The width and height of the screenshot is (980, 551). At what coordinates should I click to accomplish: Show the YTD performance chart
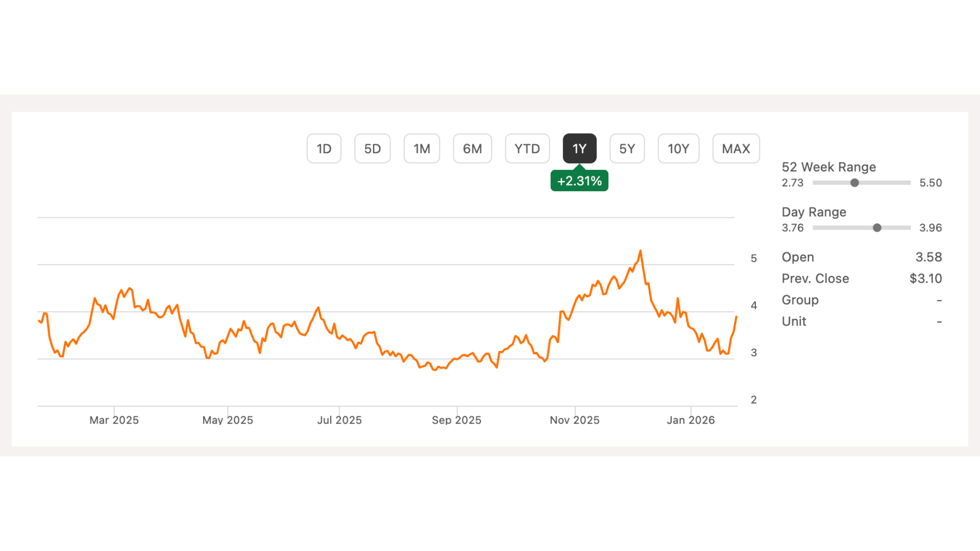click(x=527, y=148)
